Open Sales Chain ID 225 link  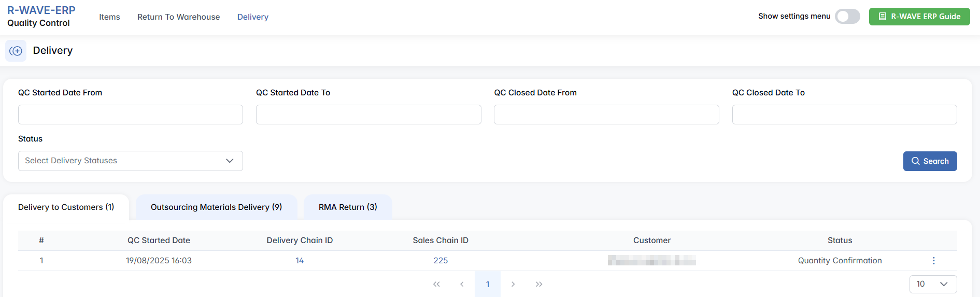tap(441, 261)
